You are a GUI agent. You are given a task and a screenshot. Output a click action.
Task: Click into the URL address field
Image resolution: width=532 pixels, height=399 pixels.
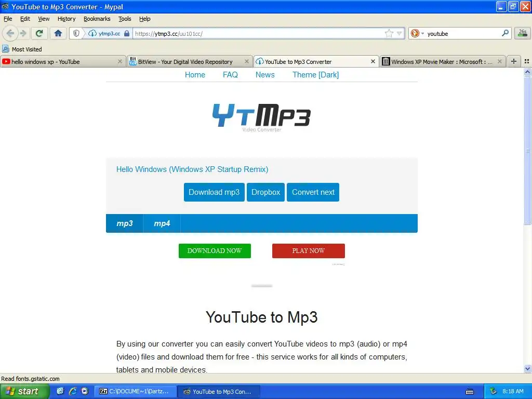point(258,33)
